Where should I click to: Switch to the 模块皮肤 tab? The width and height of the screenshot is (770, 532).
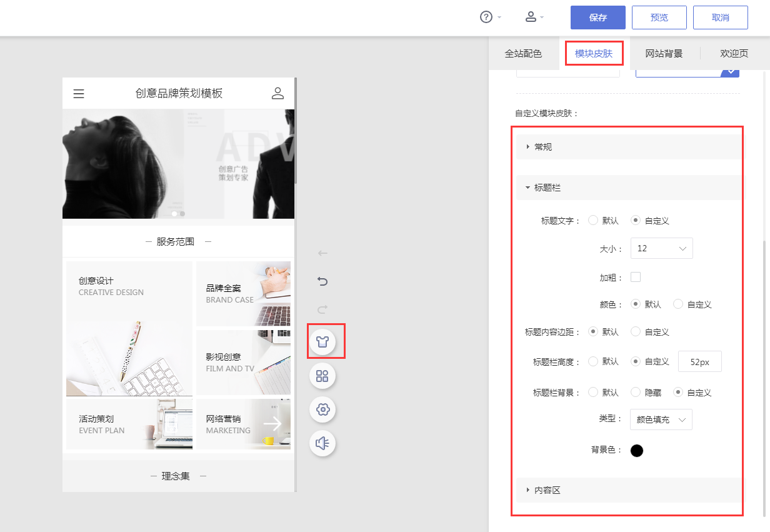click(594, 54)
